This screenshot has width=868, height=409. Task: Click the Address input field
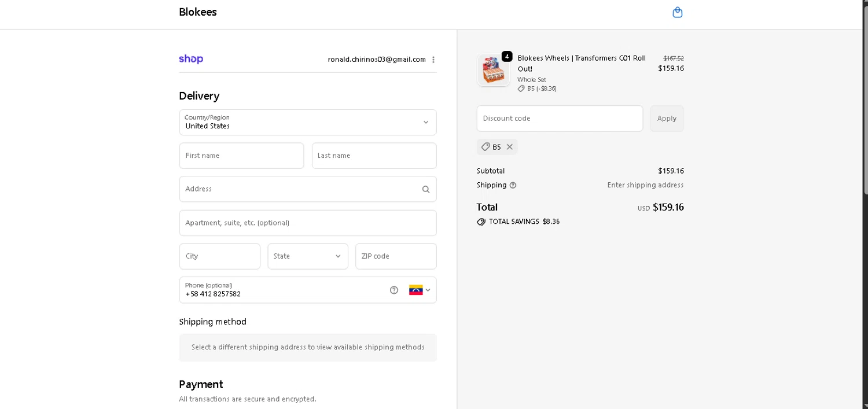(x=308, y=189)
